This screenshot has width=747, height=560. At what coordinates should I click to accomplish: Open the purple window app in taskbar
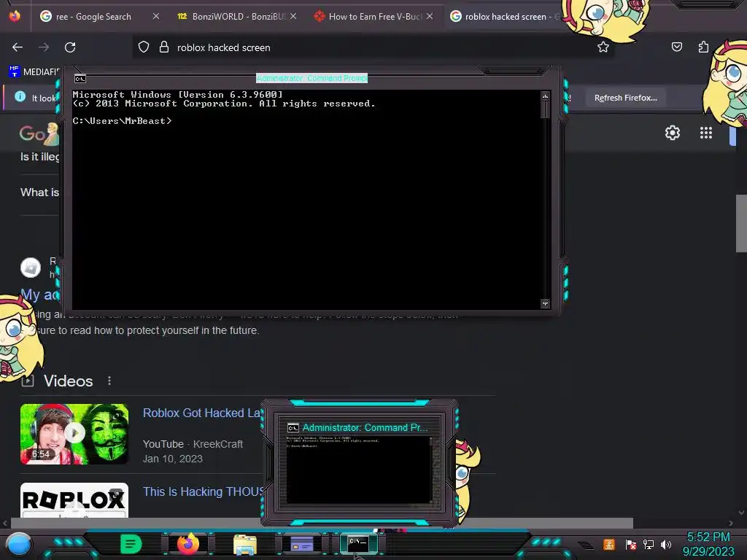302,544
